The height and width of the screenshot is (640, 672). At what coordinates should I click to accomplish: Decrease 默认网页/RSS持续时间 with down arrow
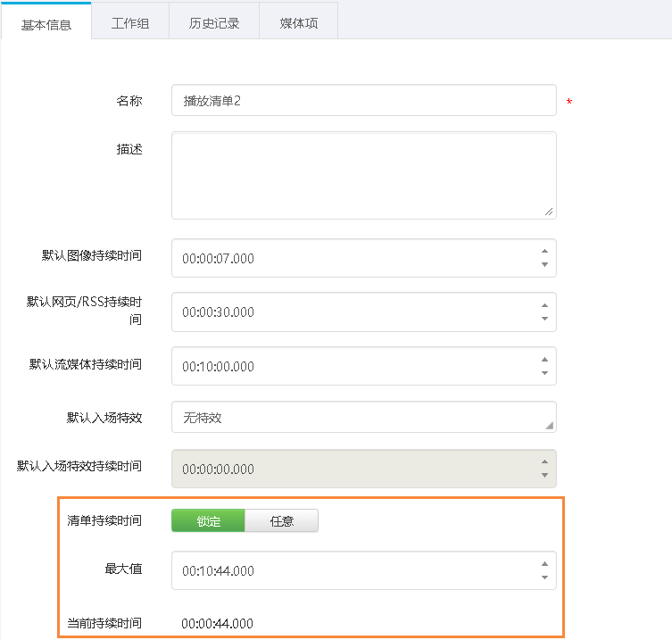tap(544, 319)
